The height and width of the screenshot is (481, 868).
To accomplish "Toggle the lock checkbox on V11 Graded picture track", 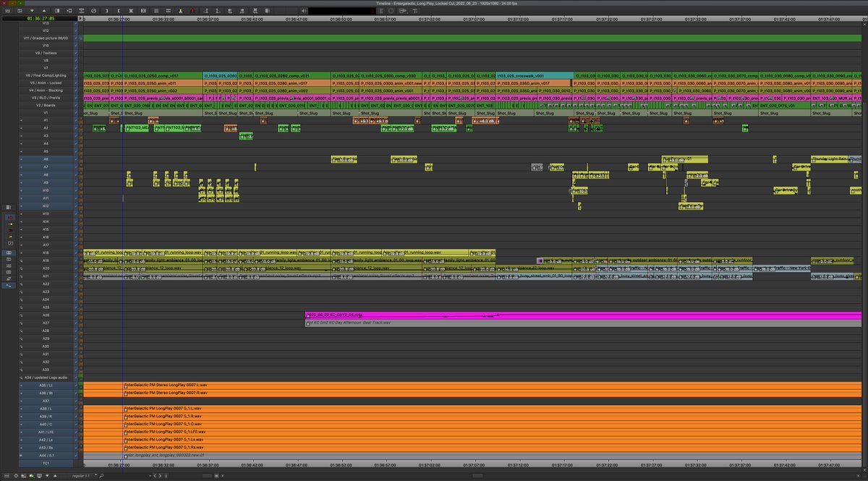I will [75, 38].
